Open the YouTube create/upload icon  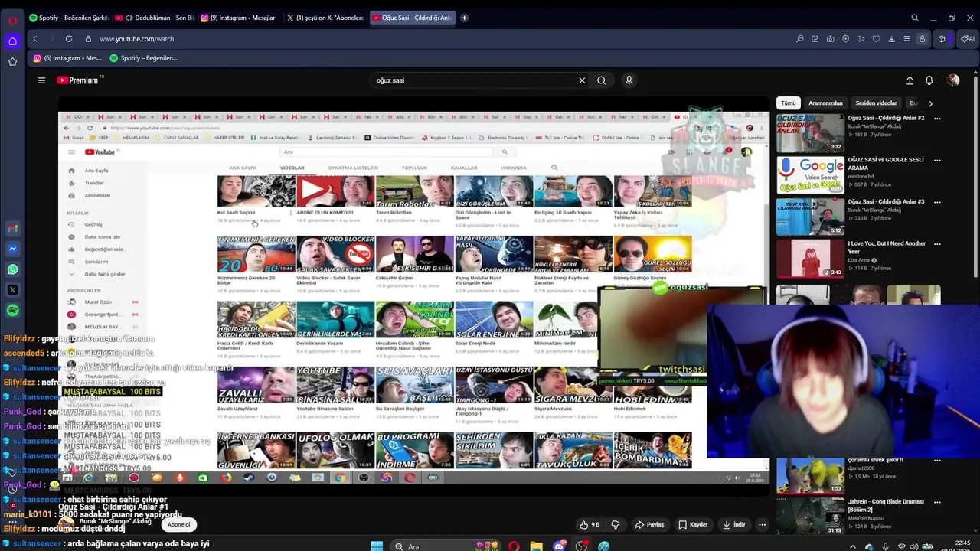click(910, 80)
